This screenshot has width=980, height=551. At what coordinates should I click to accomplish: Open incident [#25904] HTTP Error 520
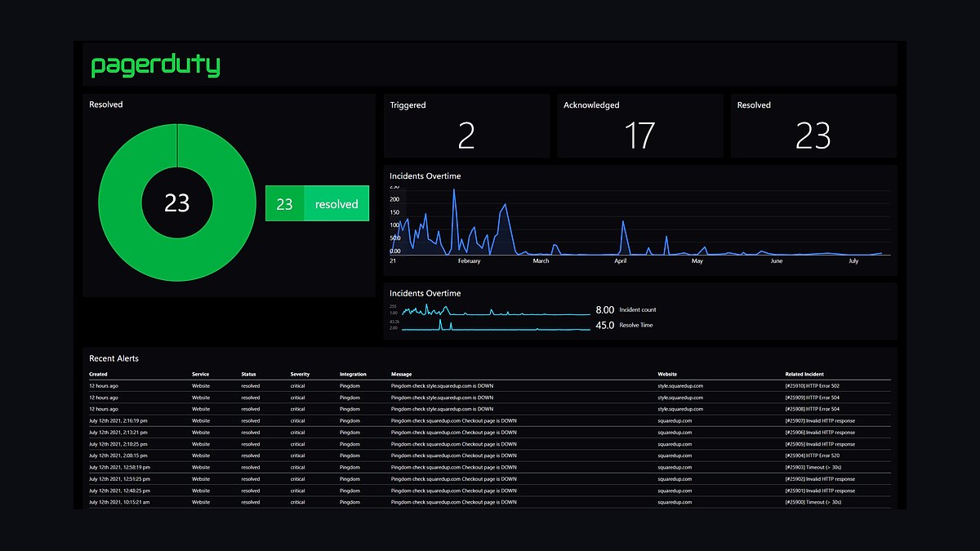tap(812, 455)
